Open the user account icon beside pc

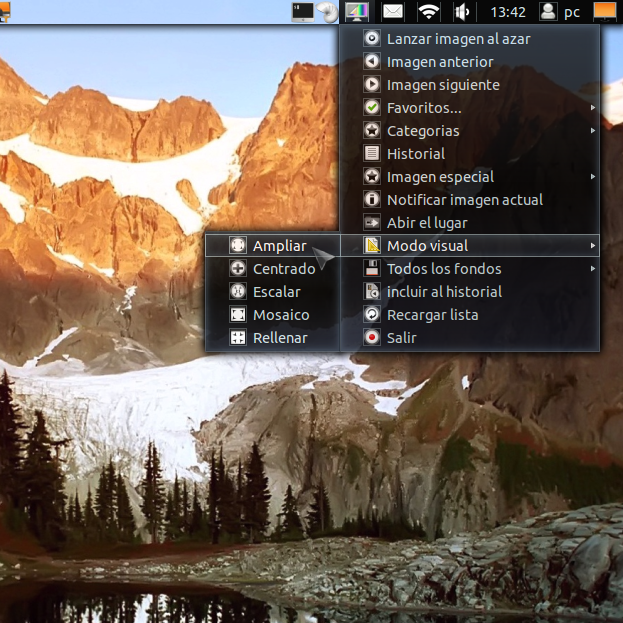548,12
